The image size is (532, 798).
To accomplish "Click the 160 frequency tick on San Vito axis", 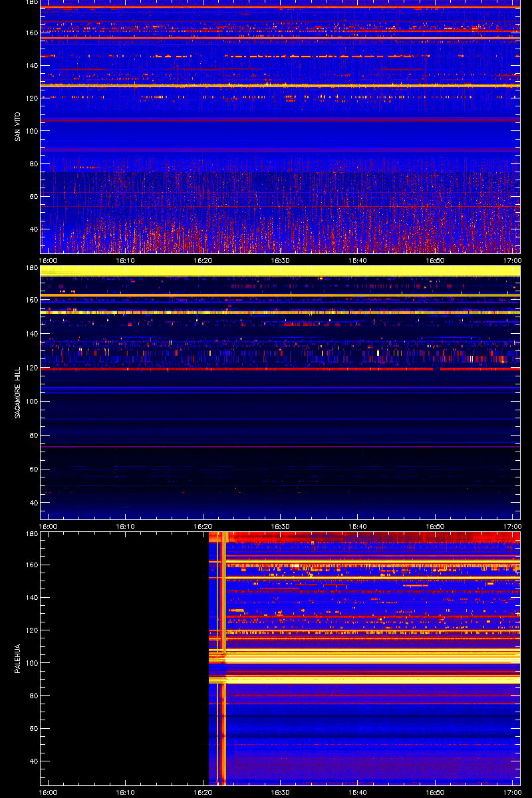I will (31, 32).
